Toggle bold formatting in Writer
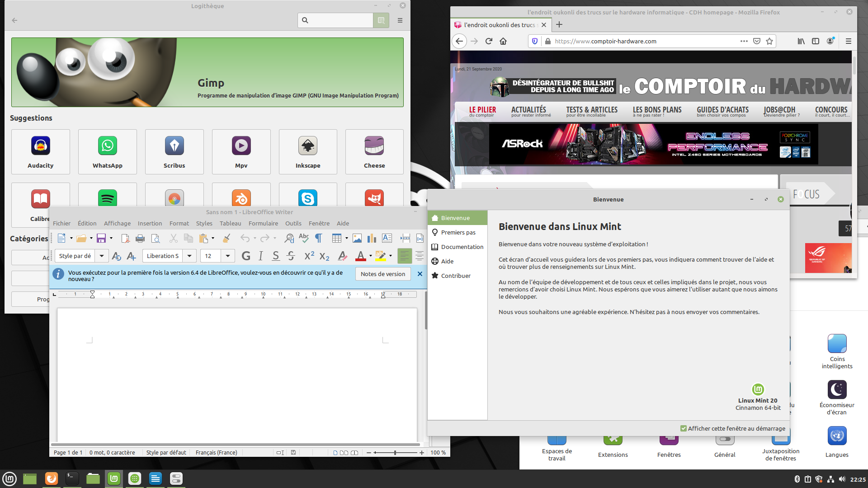This screenshot has width=868, height=488. click(x=245, y=256)
